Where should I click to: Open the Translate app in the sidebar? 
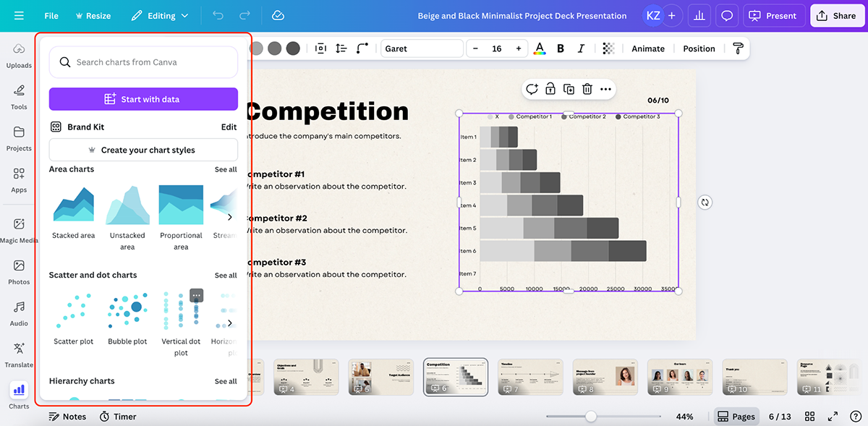point(18,354)
